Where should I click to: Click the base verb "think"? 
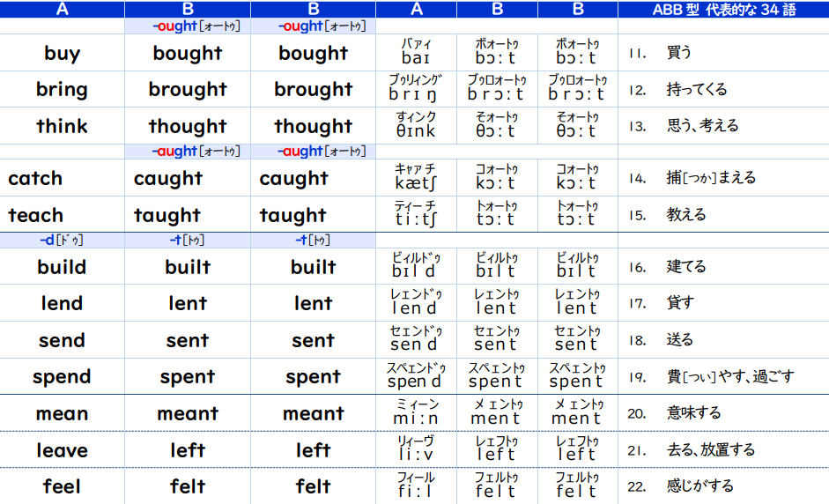pyautogui.click(x=62, y=126)
